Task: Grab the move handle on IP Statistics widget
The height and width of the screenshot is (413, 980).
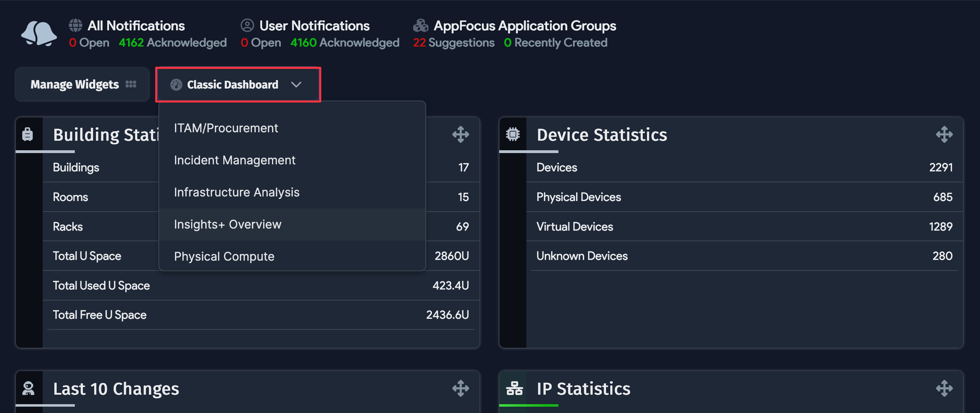Action: click(x=945, y=388)
